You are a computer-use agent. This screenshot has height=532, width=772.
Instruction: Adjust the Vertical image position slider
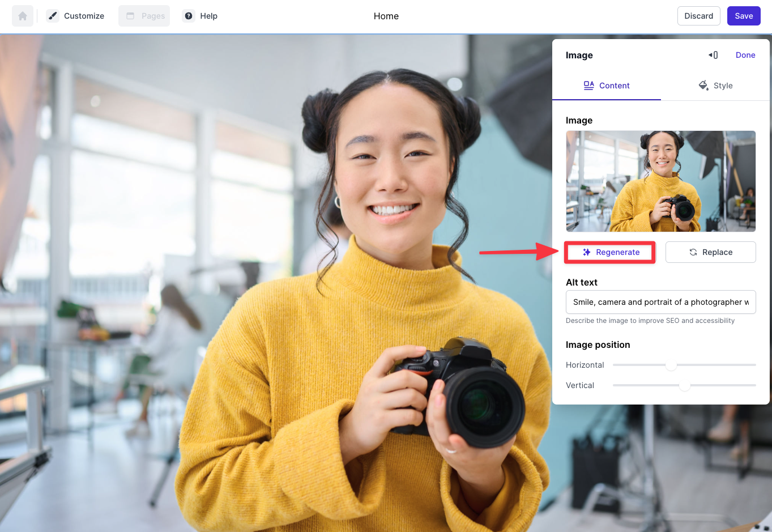coord(684,385)
